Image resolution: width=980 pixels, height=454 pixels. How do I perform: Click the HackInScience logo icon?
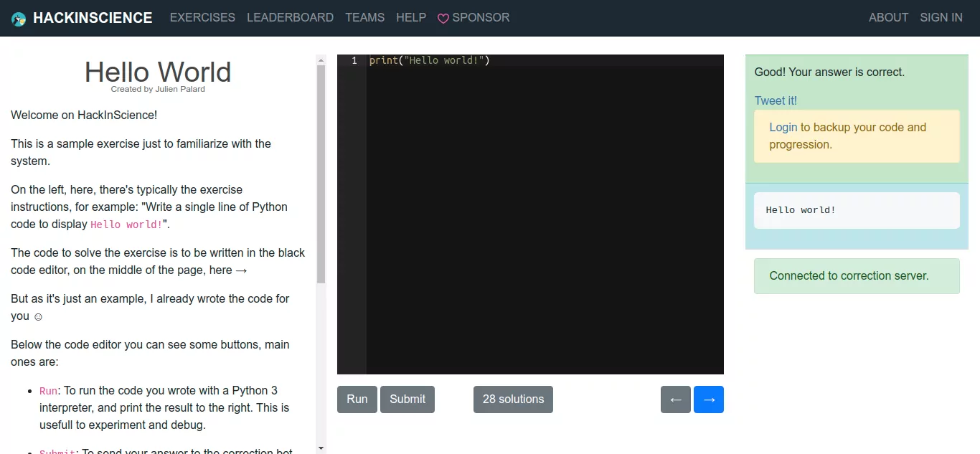click(19, 19)
